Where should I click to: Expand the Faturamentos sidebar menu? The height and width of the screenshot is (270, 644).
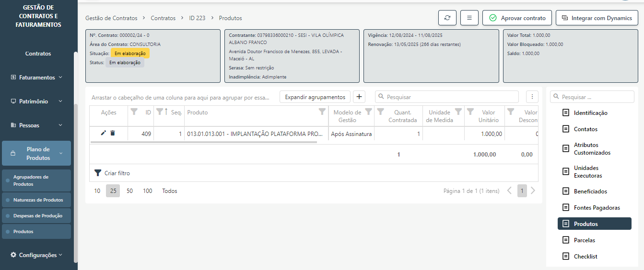pyautogui.click(x=38, y=77)
